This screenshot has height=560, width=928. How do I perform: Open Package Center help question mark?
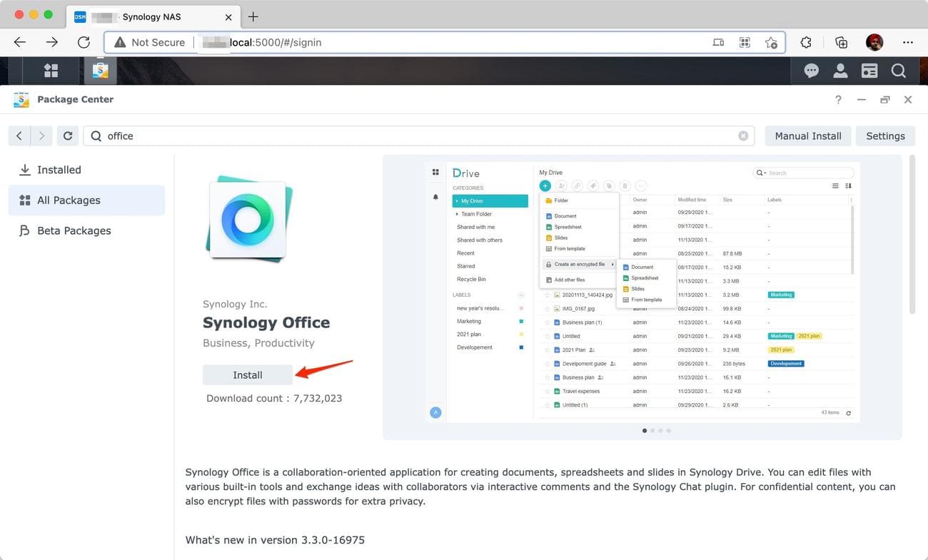coord(838,99)
